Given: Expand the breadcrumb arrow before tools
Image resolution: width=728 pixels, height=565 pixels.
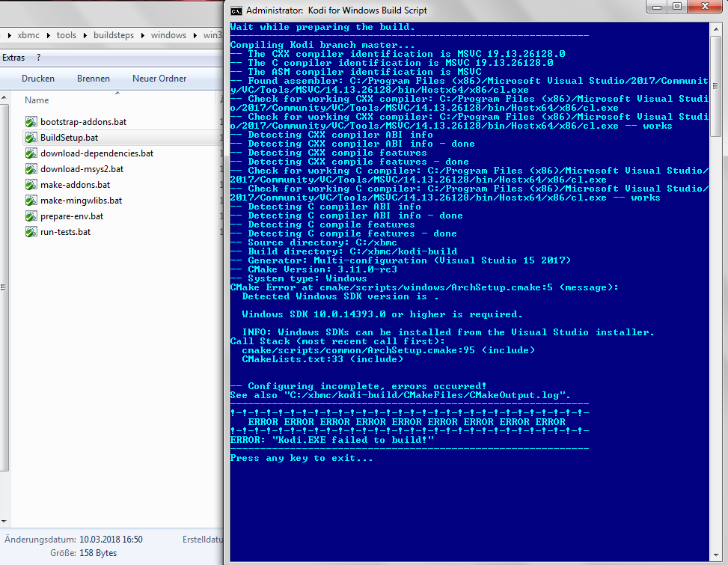Looking at the screenshot, I should point(48,35).
